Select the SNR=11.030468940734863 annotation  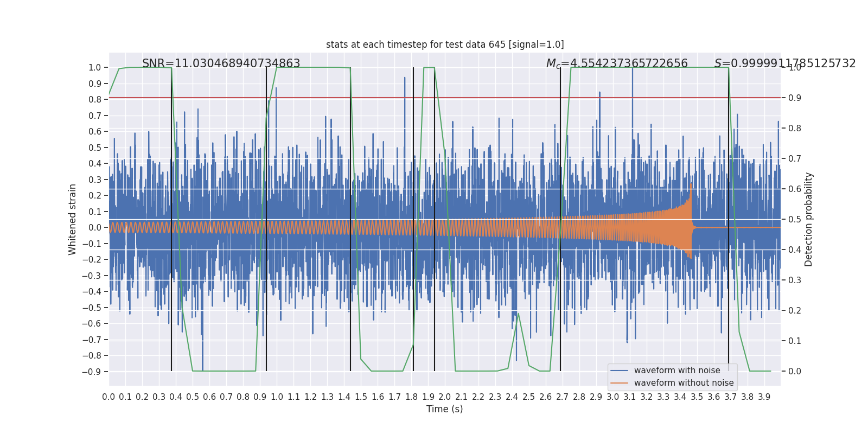coord(221,63)
